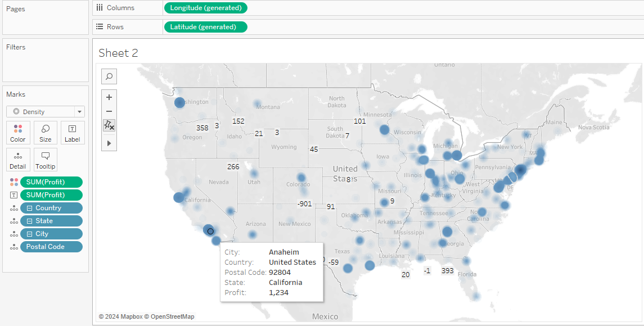
Task: Open the Label marks card
Action: point(72,133)
